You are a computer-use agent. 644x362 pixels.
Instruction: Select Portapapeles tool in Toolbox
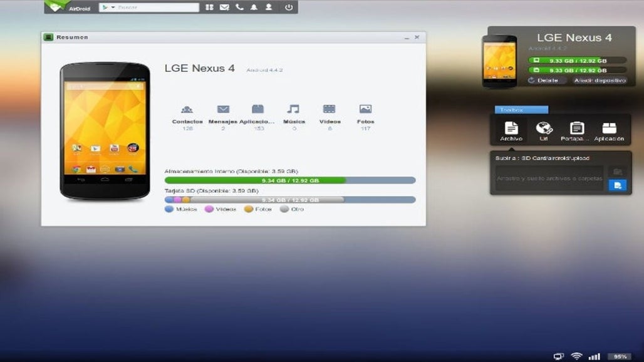(x=576, y=132)
